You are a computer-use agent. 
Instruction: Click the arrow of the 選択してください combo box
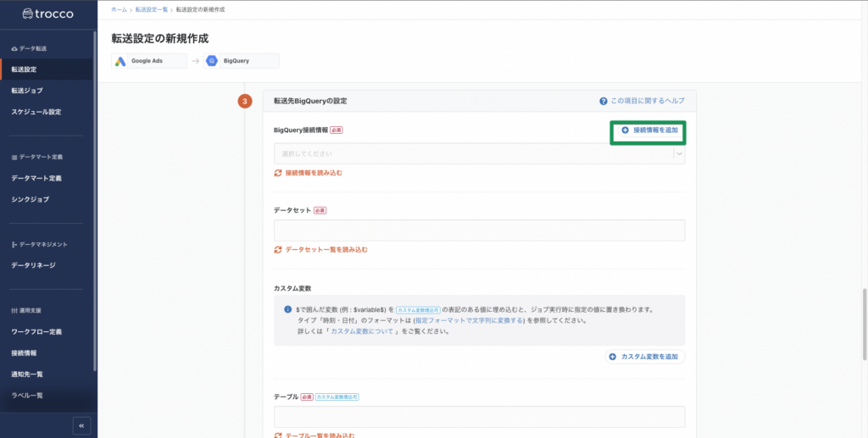click(x=678, y=154)
